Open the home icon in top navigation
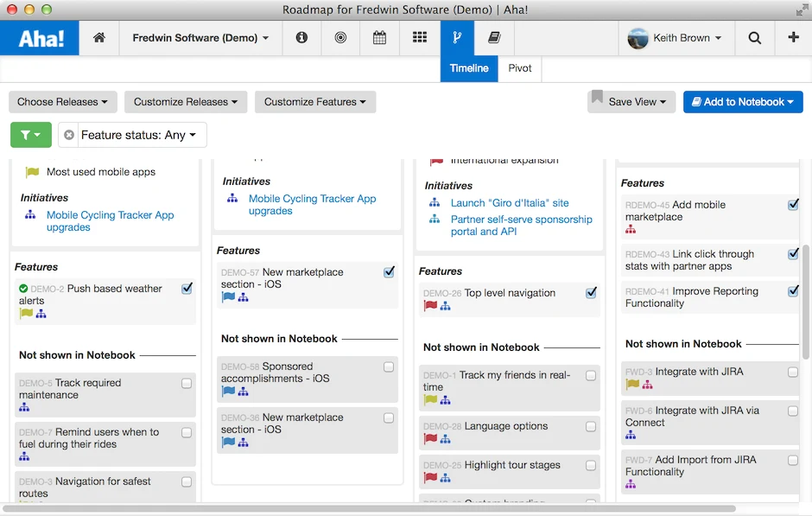The height and width of the screenshot is (516, 812). (99, 37)
